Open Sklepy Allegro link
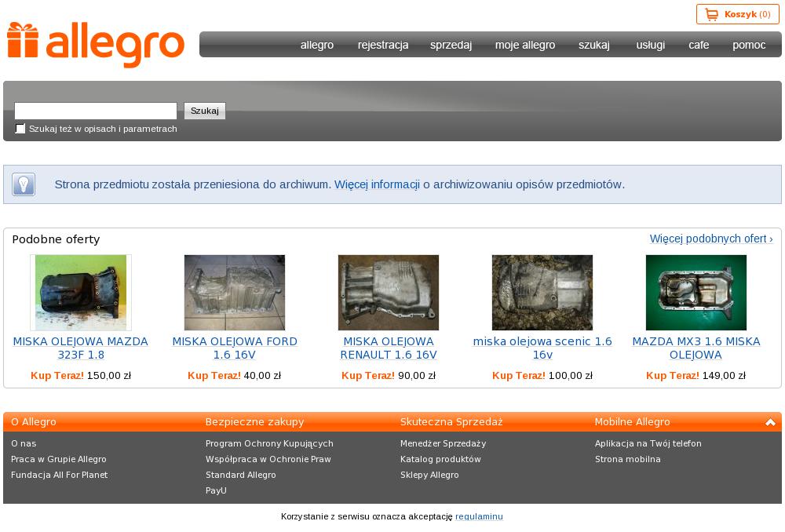 coord(429,475)
